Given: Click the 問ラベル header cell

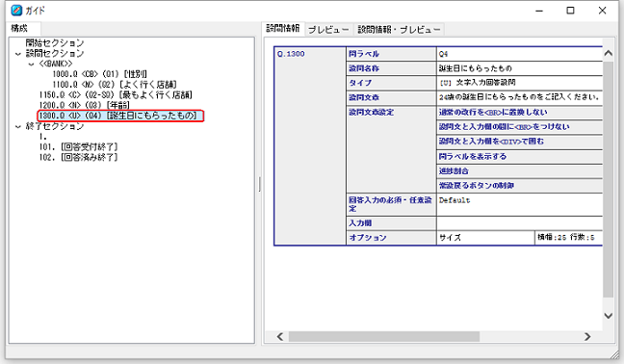Looking at the screenshot, I should tap(392, 54).
